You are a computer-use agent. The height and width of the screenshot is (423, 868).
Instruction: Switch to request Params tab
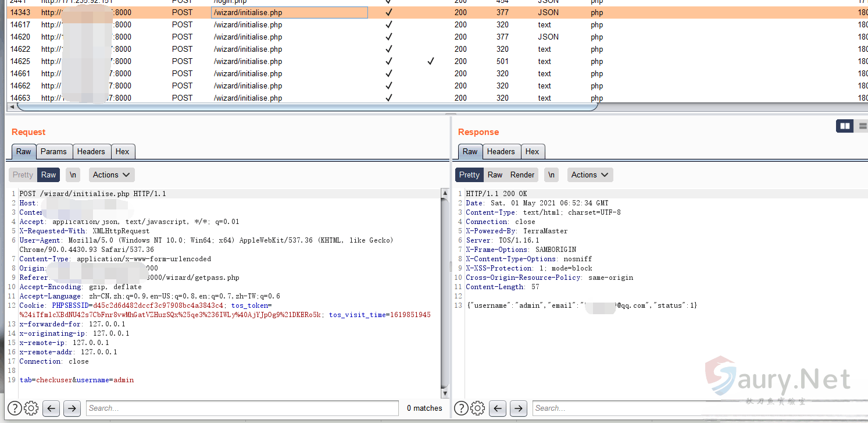[x=53, y=151]
